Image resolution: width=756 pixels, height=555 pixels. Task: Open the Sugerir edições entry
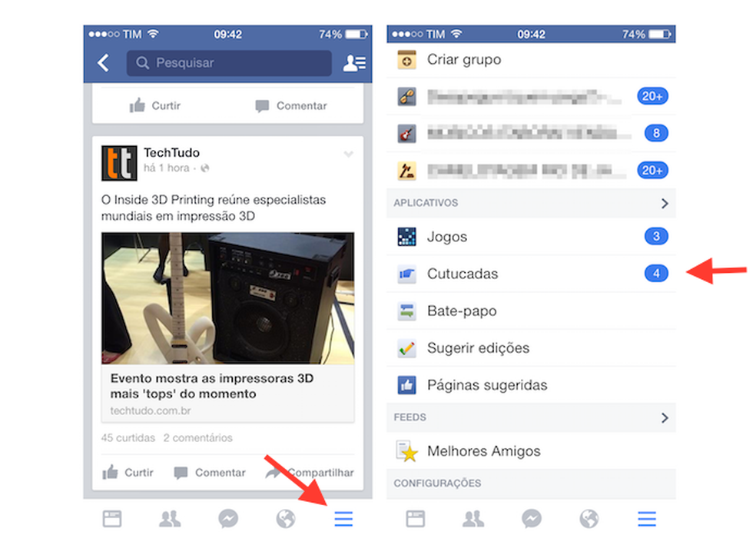(x=479, y=347)
